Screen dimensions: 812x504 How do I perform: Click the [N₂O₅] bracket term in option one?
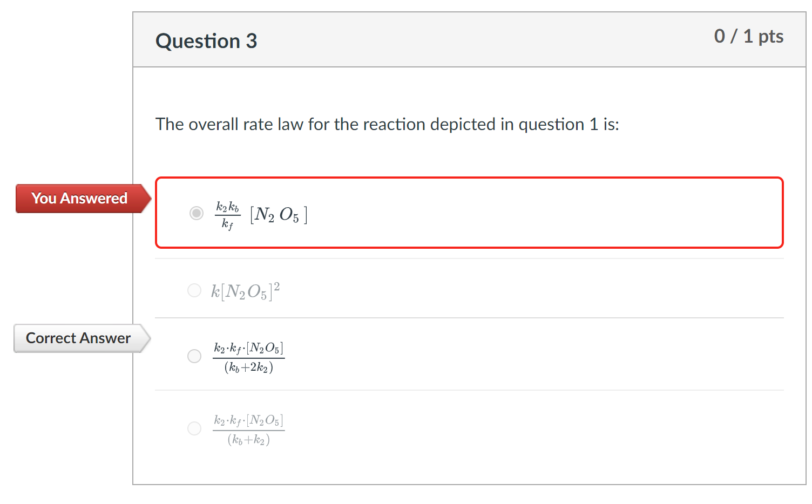point(278,214)
